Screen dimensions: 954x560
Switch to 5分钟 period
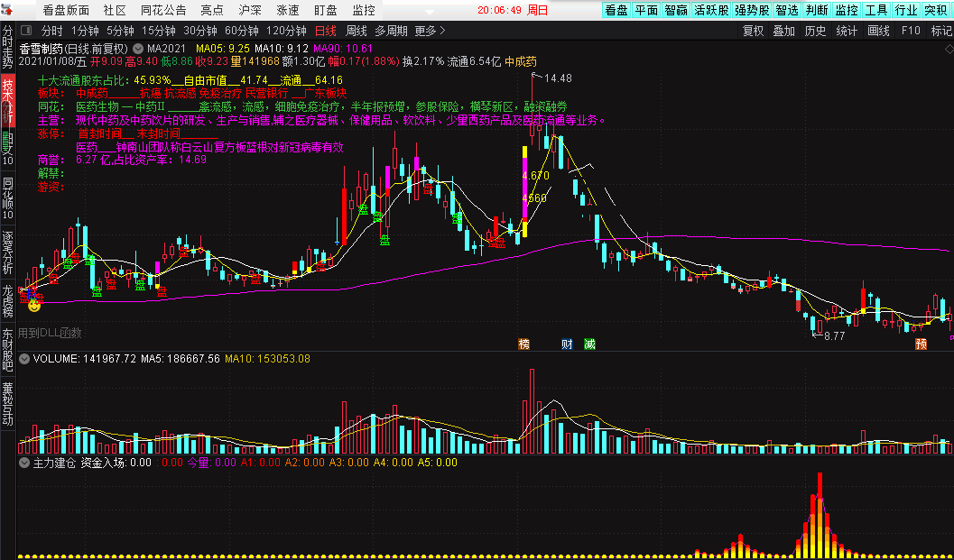point(119,31)
